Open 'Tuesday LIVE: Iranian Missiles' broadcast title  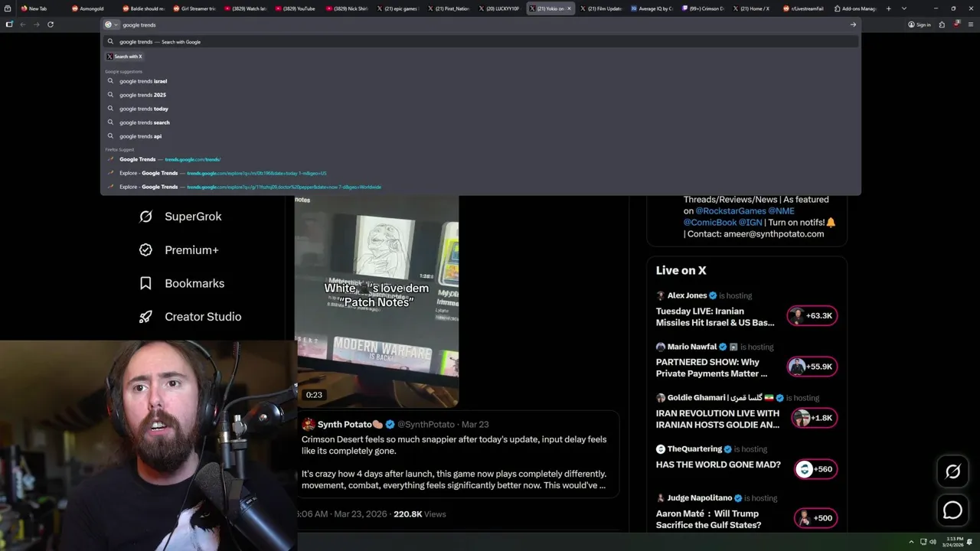[x=715, y=317]
